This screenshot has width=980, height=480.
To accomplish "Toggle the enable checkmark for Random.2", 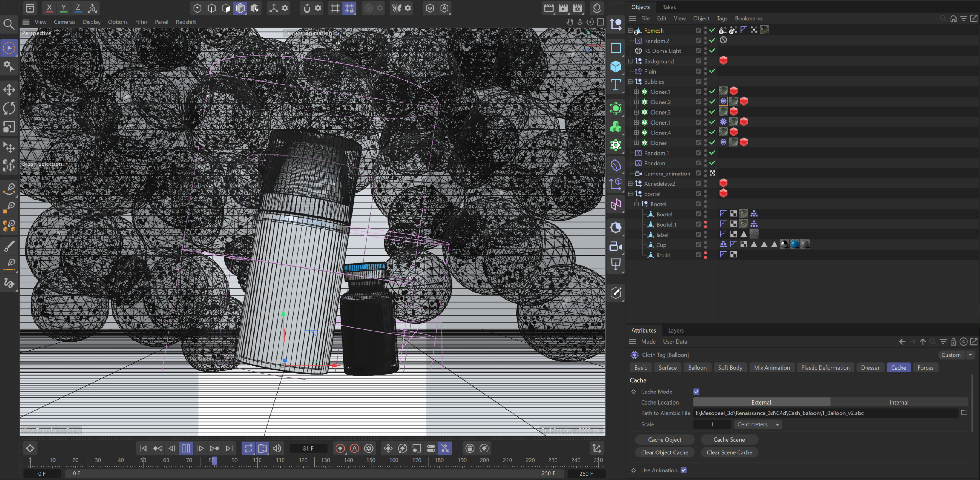I will (712, 41).
